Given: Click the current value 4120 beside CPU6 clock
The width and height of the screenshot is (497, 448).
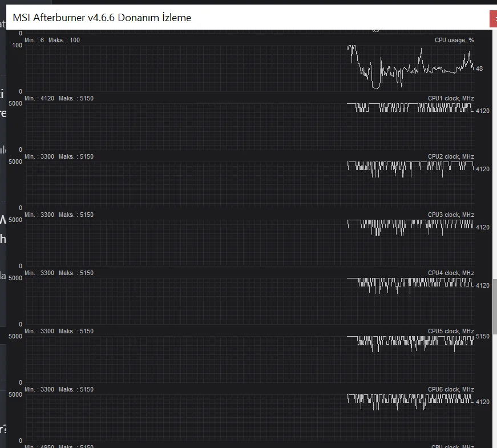Looking at the screenshot, I should pos(482,402).
